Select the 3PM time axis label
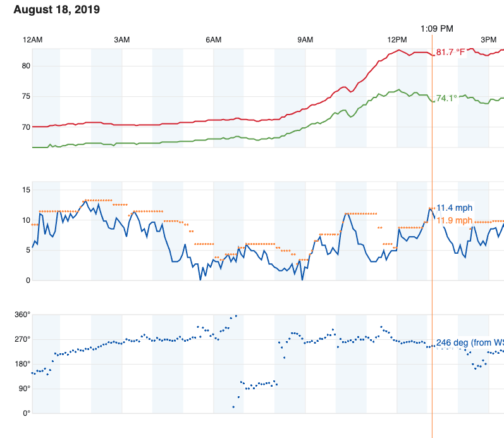 click(x=488, y=40)
